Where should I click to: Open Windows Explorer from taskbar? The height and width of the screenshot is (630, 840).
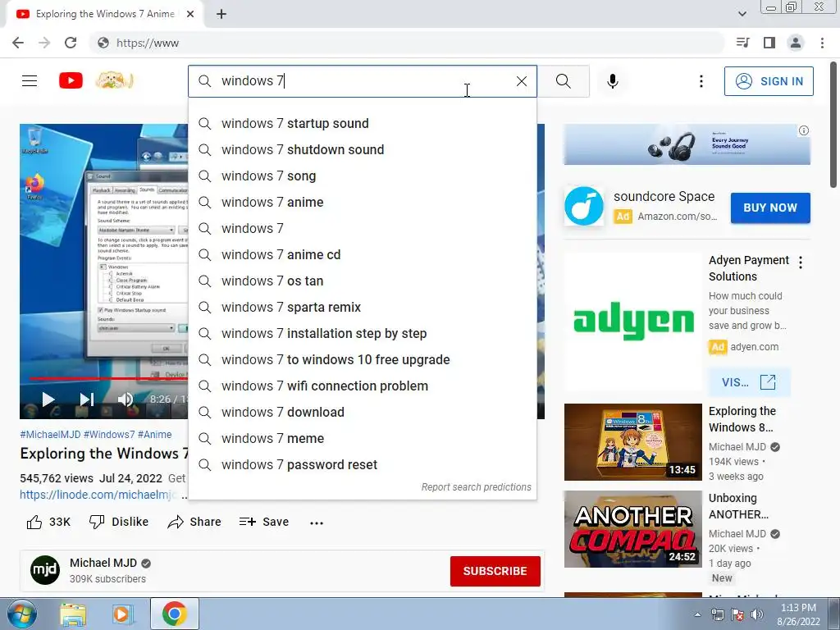coord(73,614)
